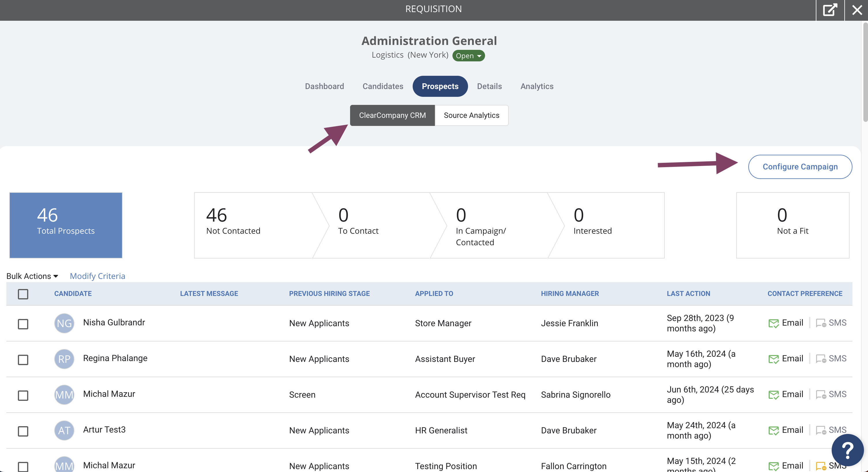Screen dimensions: 868x472
Task: Switch to the Candidates tab
Action: (x=383, y=86)
